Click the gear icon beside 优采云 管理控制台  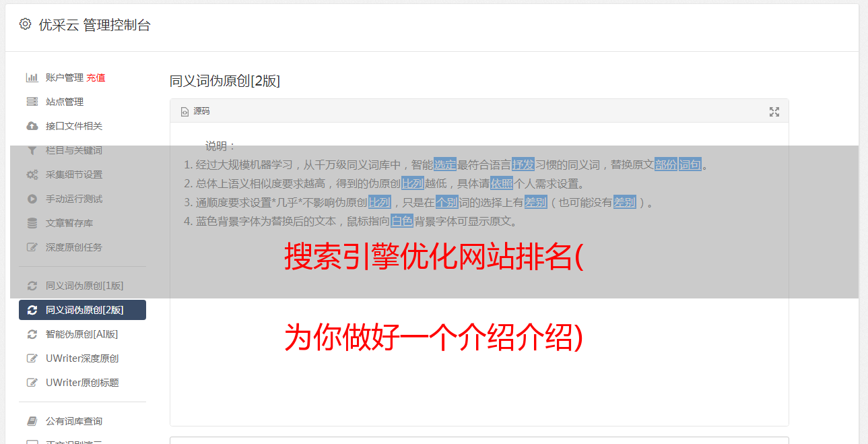[x=25, y=24]
